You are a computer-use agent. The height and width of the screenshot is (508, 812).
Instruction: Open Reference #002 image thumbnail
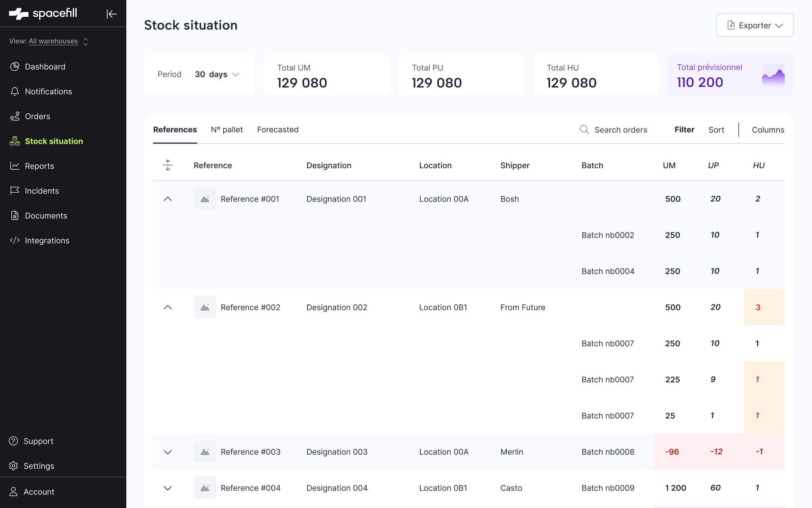tap(205, 307)
